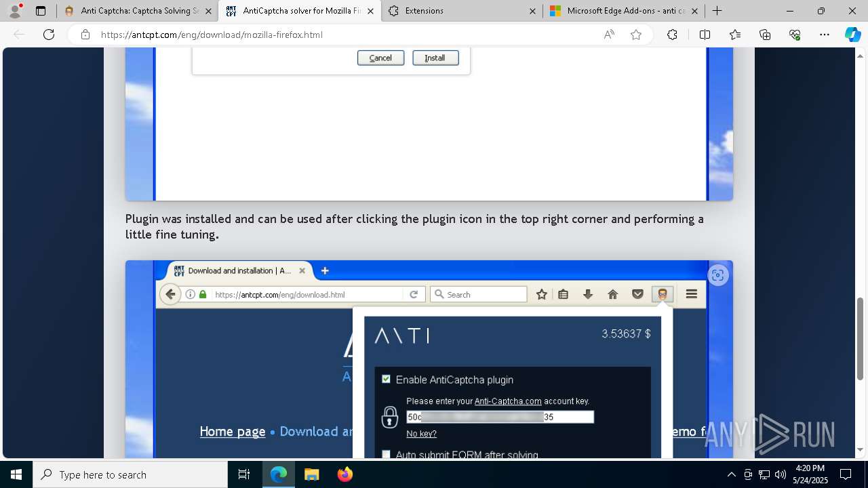This screenshot has height=488, width=868.
Task: Open Copilot sidebar
Action: (852, 35)
